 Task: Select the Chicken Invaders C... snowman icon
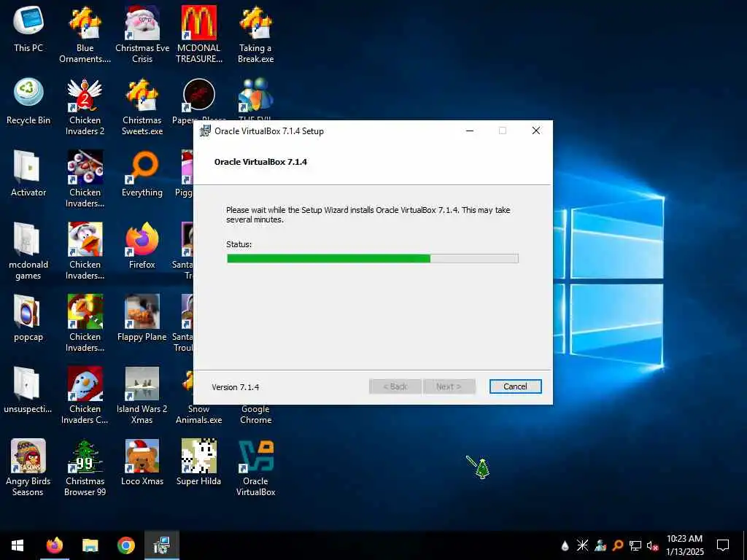85,396
